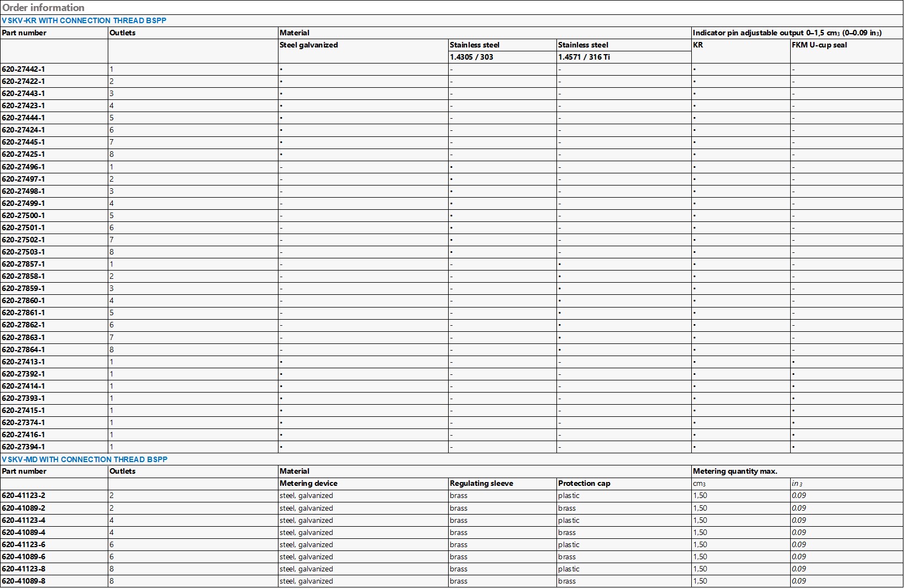The width and height of the screenshot is (904, 588).
Task: Select part number 620-27425-1 cell
Action: [x=24, y=154]
